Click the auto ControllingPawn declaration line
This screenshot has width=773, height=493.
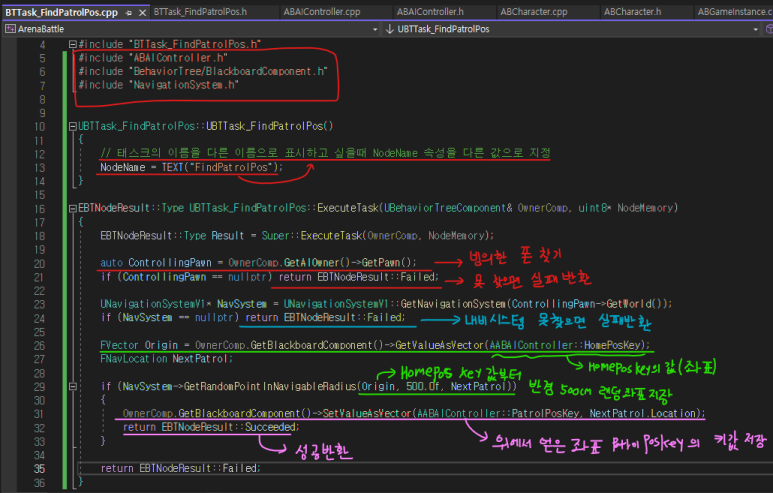[x=258, y=263]
